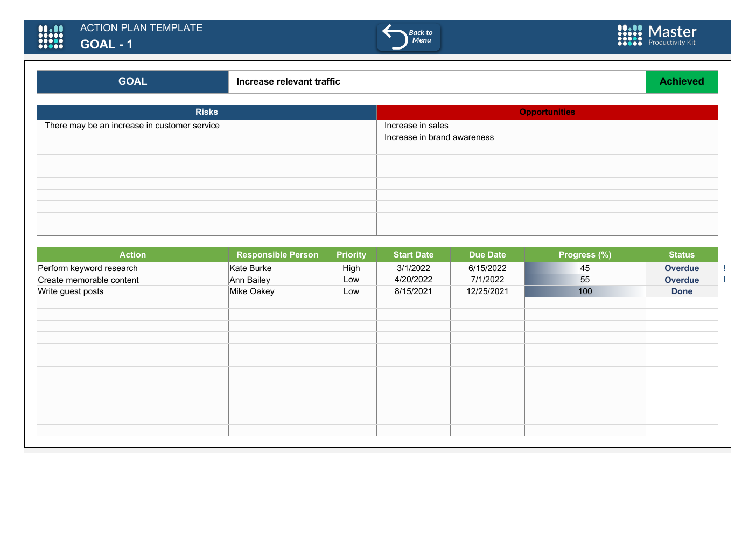Click the warning mark beside memorable content row
The width and height of the screenshot is (756, 535).
tap(724, 280)
